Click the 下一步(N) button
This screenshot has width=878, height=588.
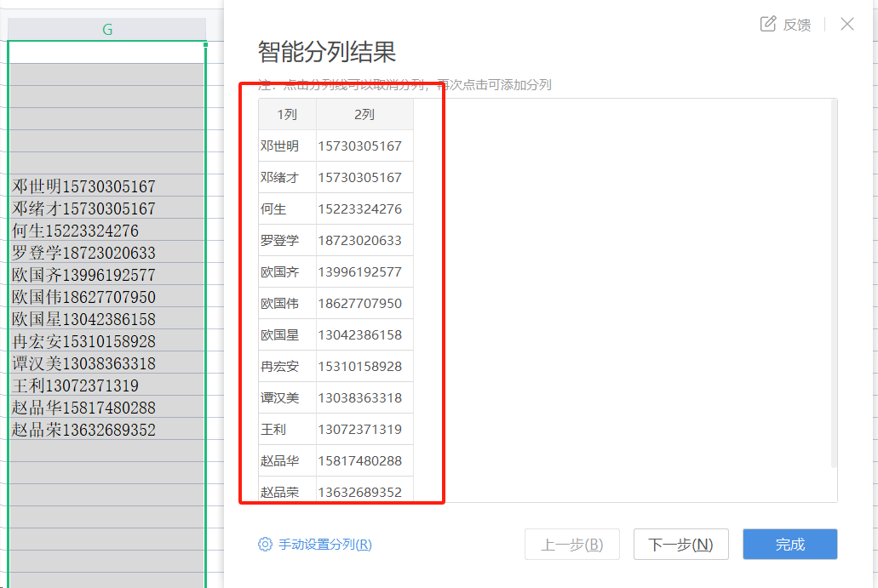(x=681, y=544)
